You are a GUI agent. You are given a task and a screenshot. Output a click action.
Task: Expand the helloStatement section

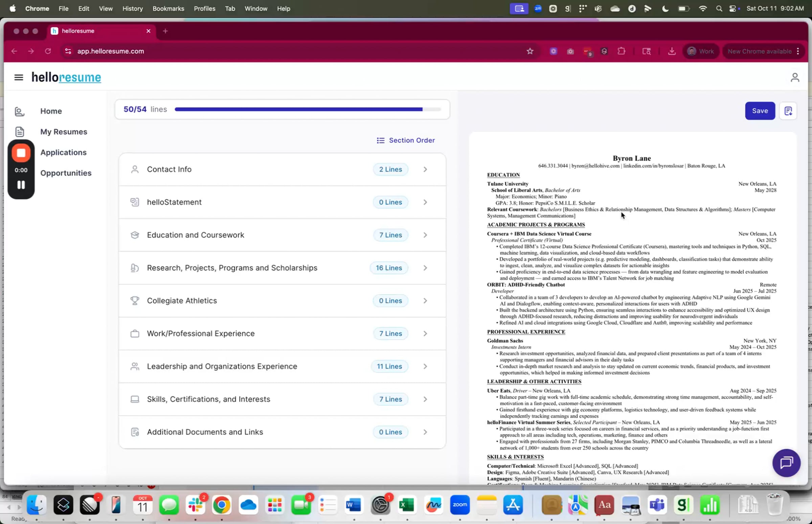click(x=282, y=203)
